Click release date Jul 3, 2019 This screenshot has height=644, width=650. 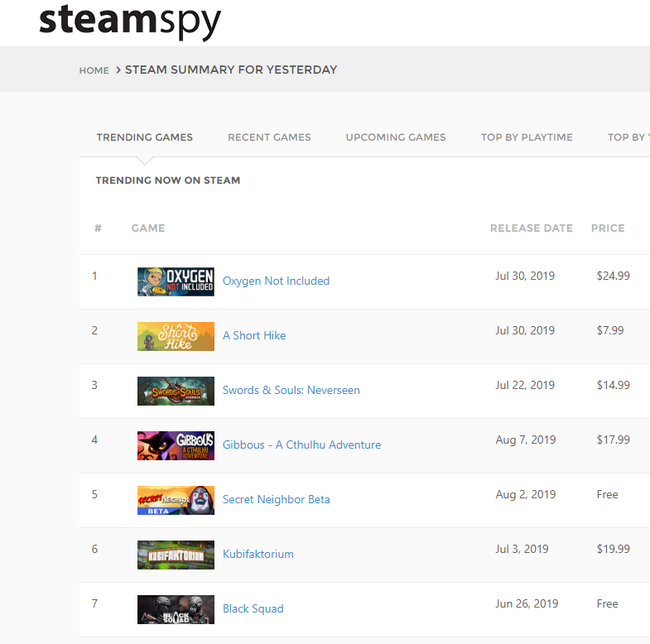pos(522,550)
